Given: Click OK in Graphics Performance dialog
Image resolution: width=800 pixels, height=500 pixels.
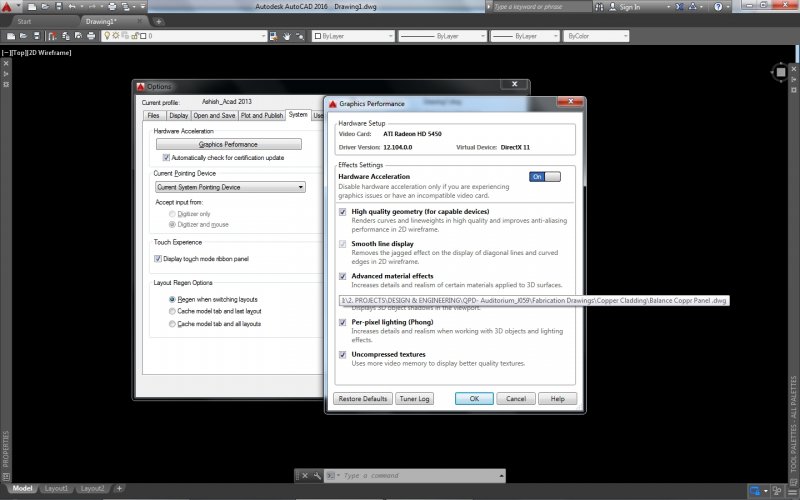Looking at the screenshot, I should point(474,398).
